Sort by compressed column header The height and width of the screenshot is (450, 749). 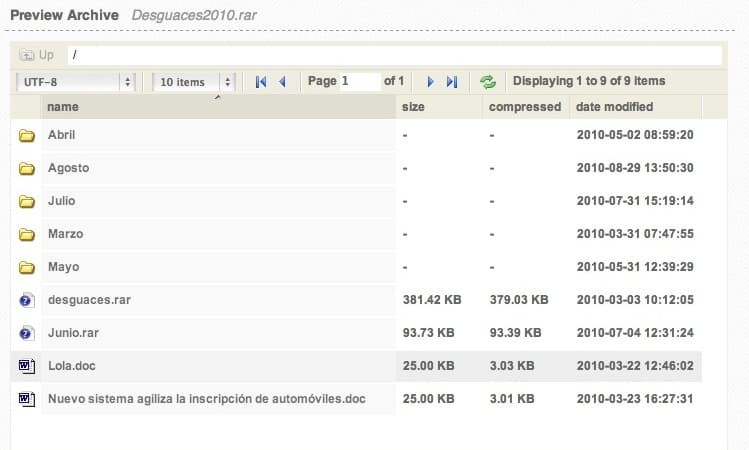click(525, 107)
